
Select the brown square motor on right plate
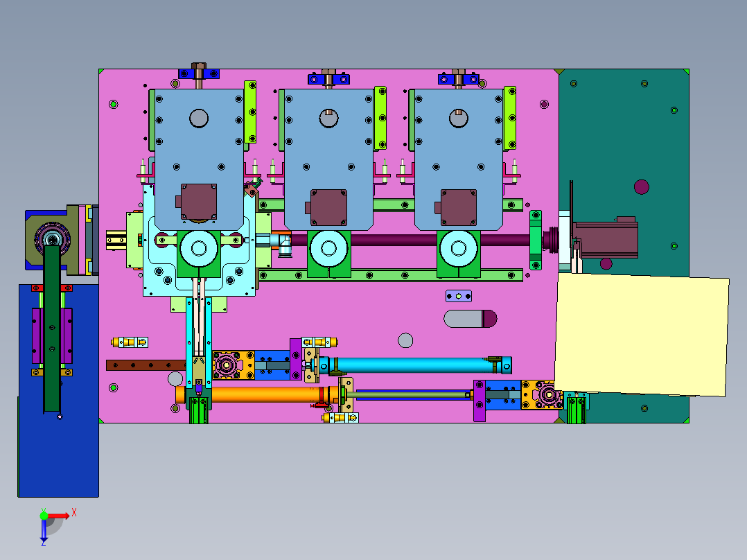[457, 207]
